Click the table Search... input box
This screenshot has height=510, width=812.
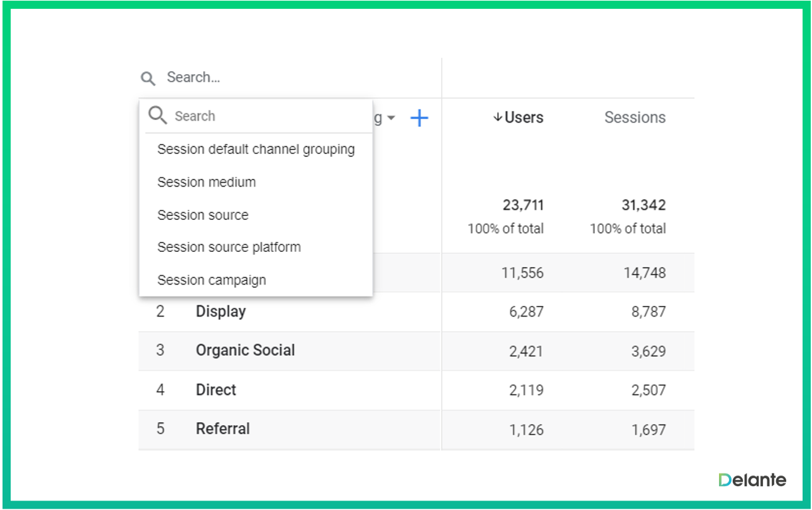pos(283,78)
